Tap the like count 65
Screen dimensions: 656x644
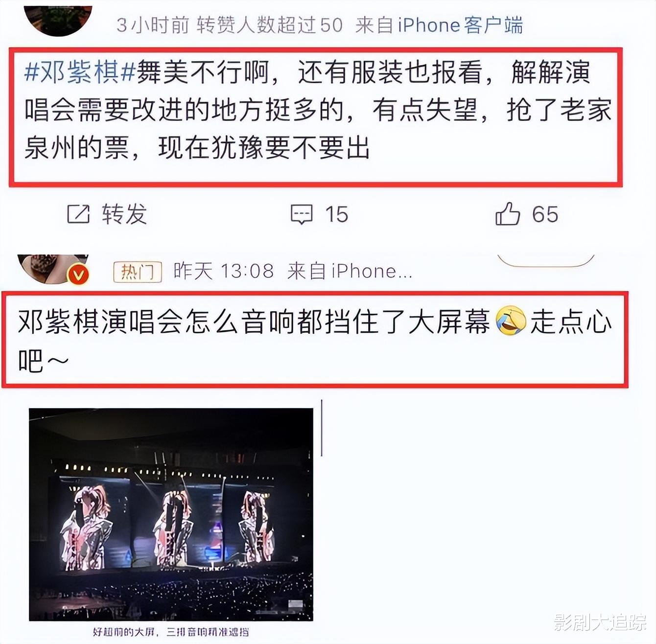tap(545, 214)
